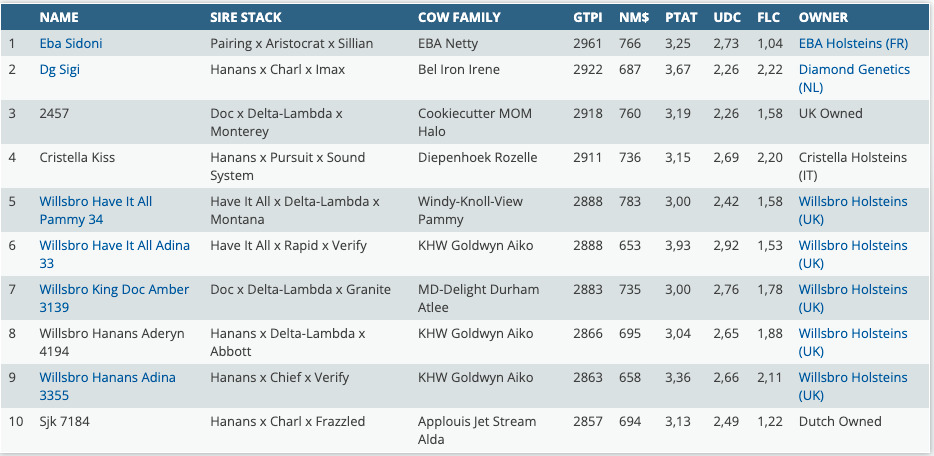Click the COW FAMILY column header
The image size is (934, 456).
tap(461, 18)
